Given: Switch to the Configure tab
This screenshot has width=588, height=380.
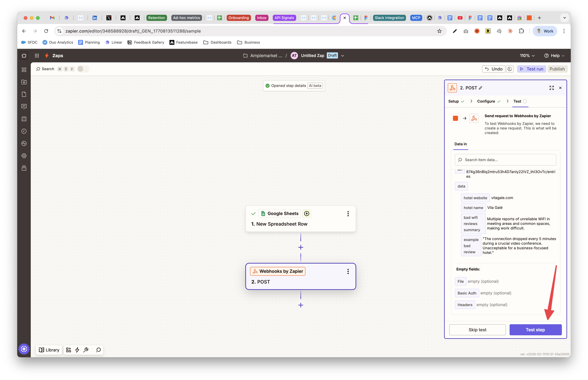Looking at the screenshot, I should point(486,101).
